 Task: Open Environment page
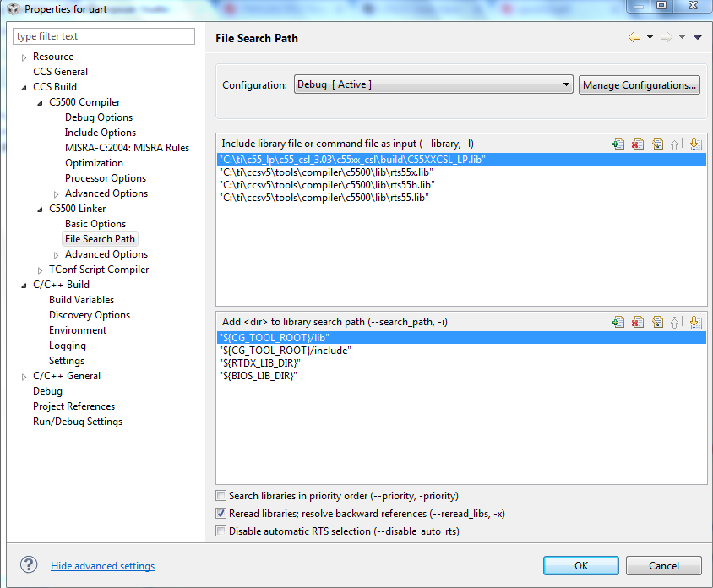[78, 330]
